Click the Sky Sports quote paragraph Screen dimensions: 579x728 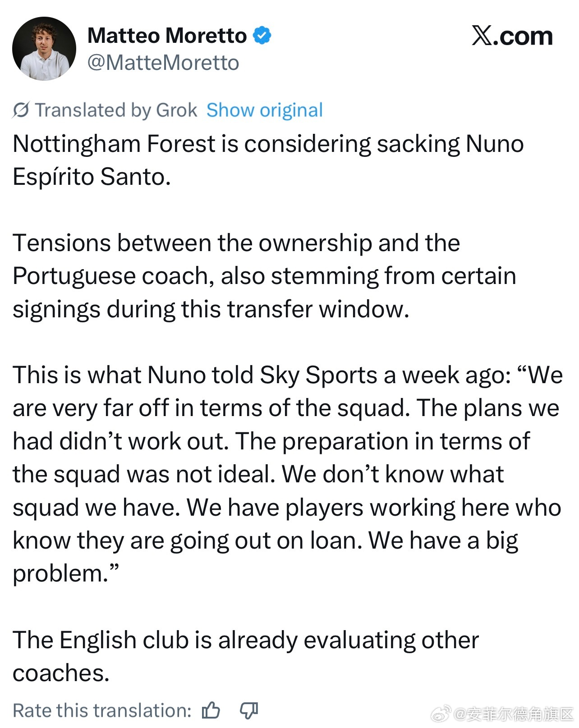point(288,474)
